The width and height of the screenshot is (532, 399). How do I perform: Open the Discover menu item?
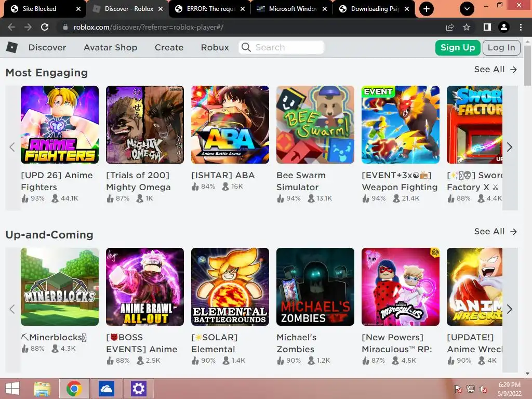[x=47, y=47]
